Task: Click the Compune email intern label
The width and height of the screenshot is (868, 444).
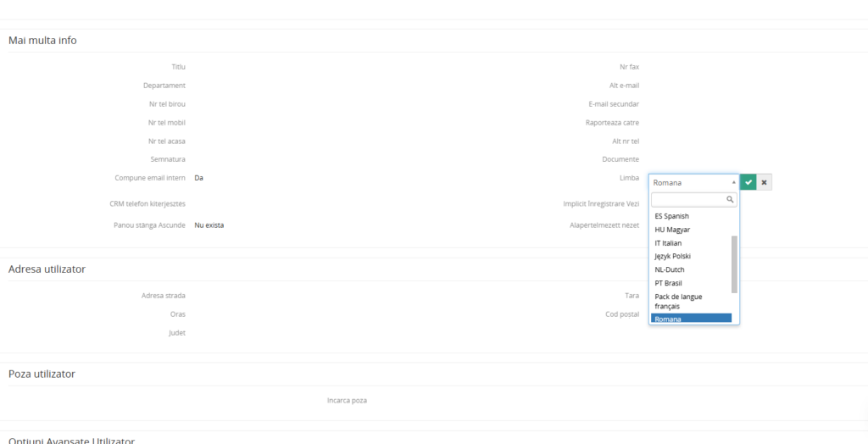Action: pos(150,178)
